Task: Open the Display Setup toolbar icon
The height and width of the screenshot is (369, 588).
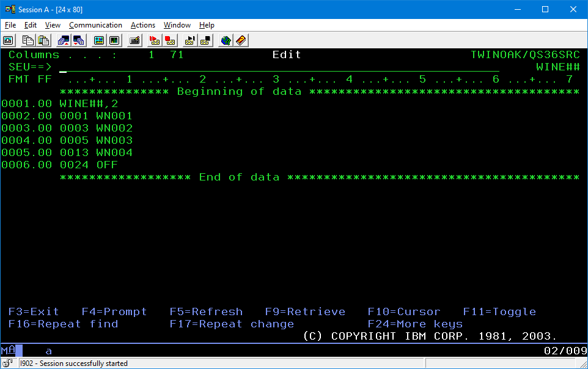Action: pyautogui.click(x=99, y=40)
